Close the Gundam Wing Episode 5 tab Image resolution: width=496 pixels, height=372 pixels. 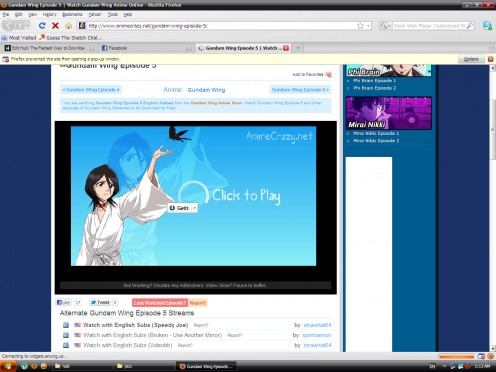[286, 48]
